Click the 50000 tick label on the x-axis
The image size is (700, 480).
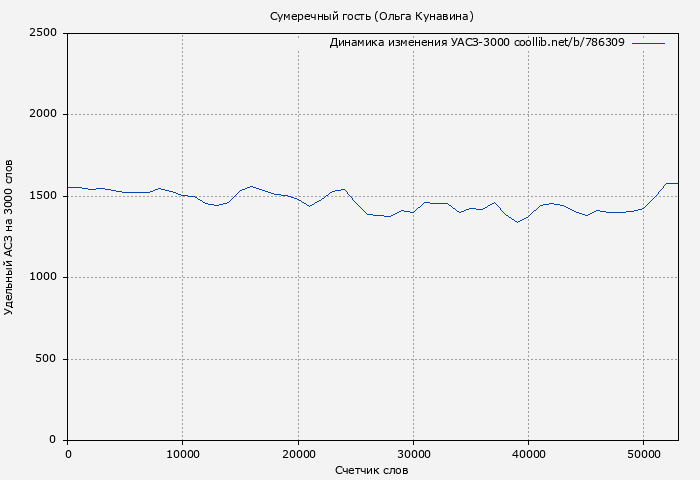[643, 454]
